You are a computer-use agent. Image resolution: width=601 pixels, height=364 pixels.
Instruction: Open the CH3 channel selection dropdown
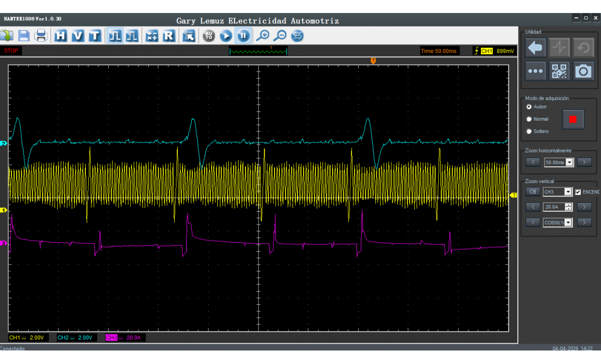click(568, 192)
